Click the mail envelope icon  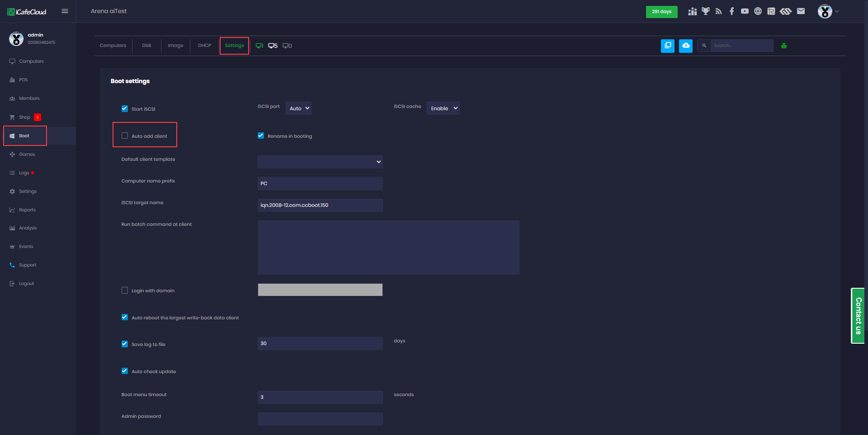[801, 11]
